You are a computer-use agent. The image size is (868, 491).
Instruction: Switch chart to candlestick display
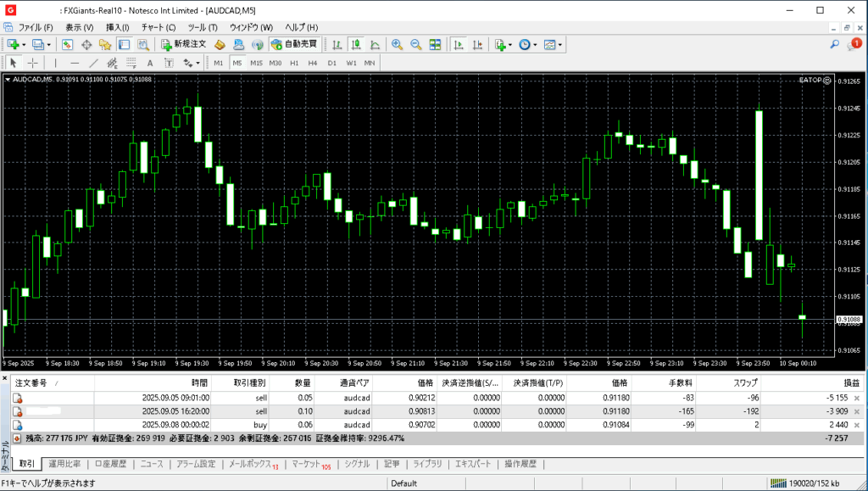coord(355,44)
